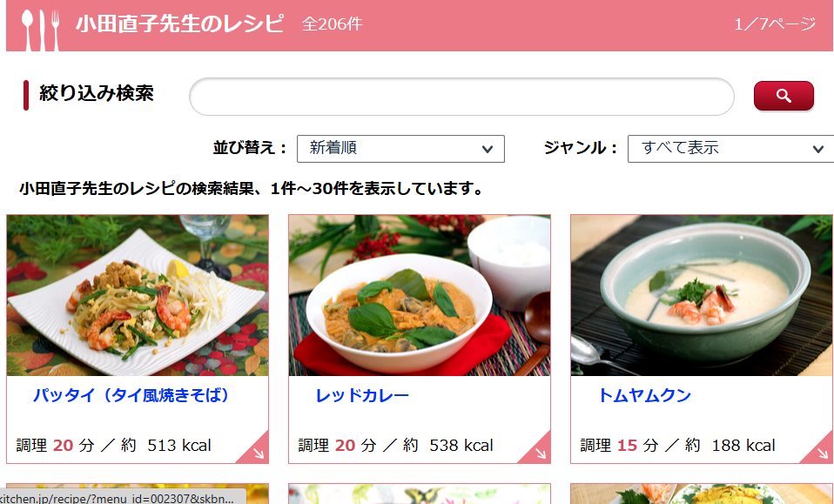Click the partial recipe photo below レッドカレー

coord(420,494)
